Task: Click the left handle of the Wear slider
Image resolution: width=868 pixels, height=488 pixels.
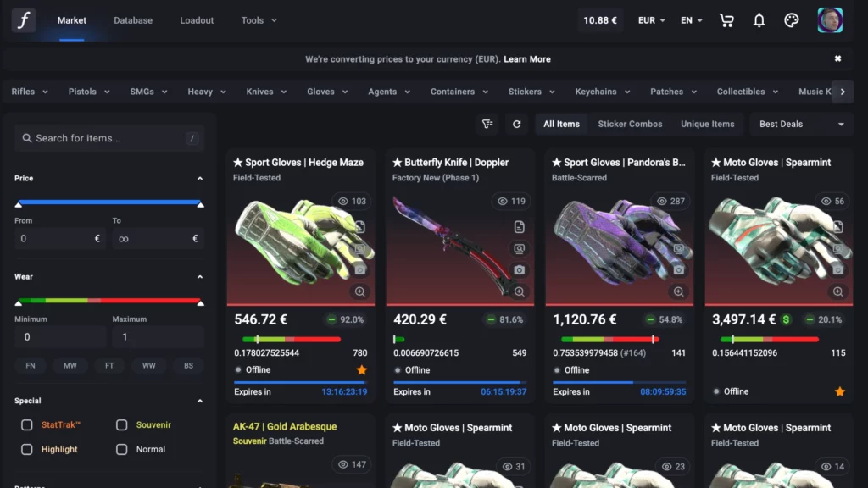Action: click(19, 302)
